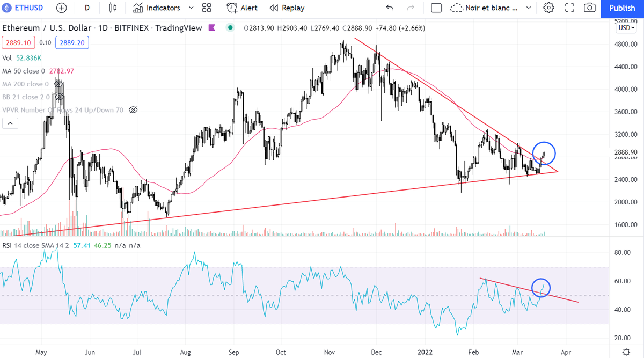
Task: Click the 2022 label on time axis
Action: tap(425, 352)
